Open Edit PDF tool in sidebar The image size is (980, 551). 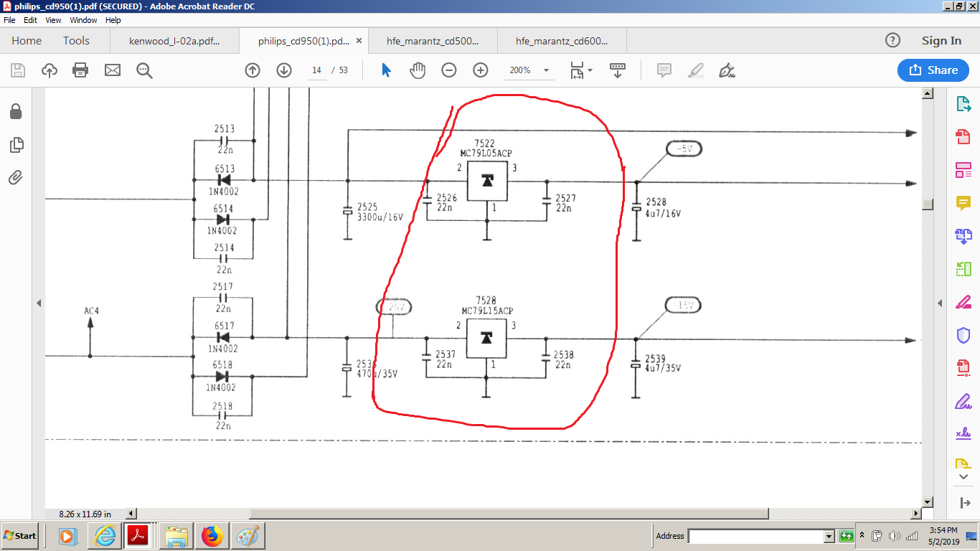click(x=963, y=170)
